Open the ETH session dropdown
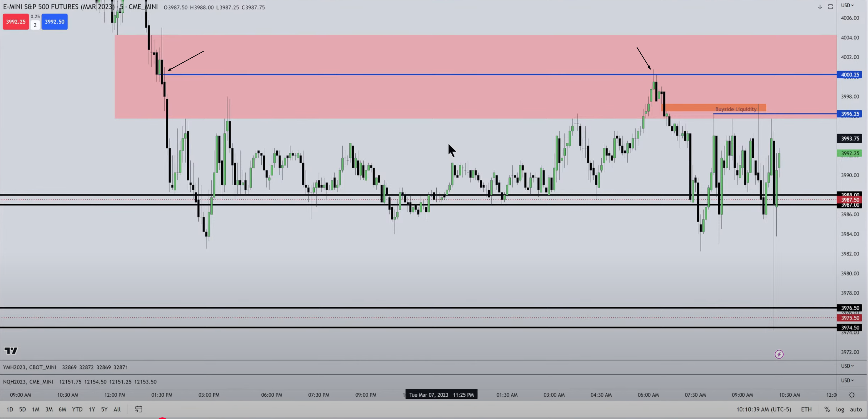This screenshot has height=419, width=868. pyautogui.click(x=806, y=409)
